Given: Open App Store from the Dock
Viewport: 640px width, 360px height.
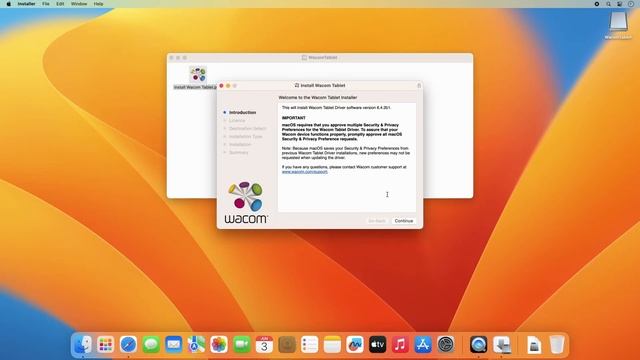Looking at the screenshot, I should coord(423,345).
